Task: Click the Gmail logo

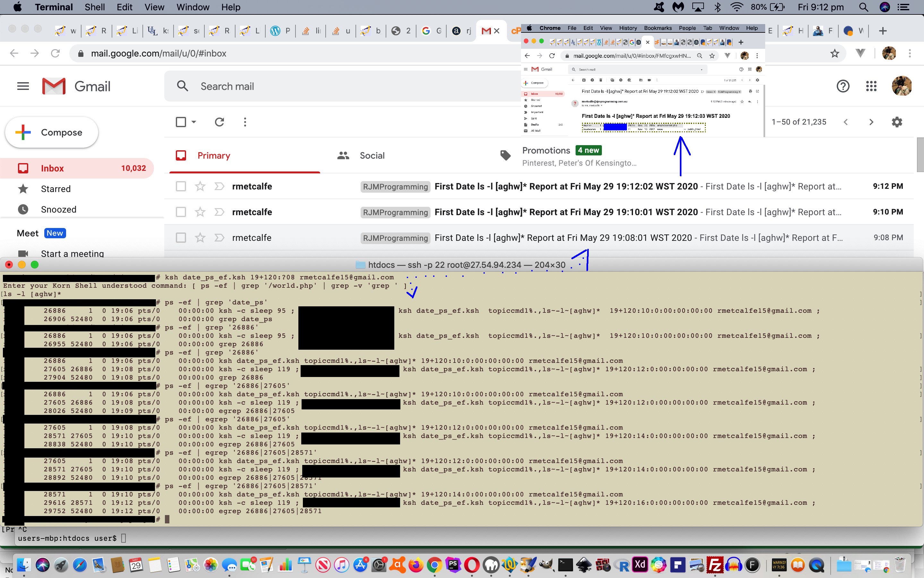Action: tap(76, 86)
